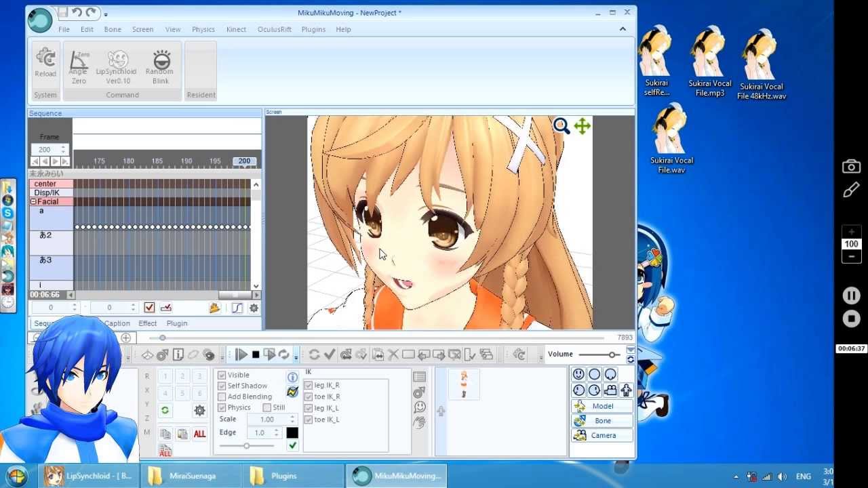Viewport: 868px width, 488px height.
Task: Toggle the Visible checkbox
Action: 222,375
